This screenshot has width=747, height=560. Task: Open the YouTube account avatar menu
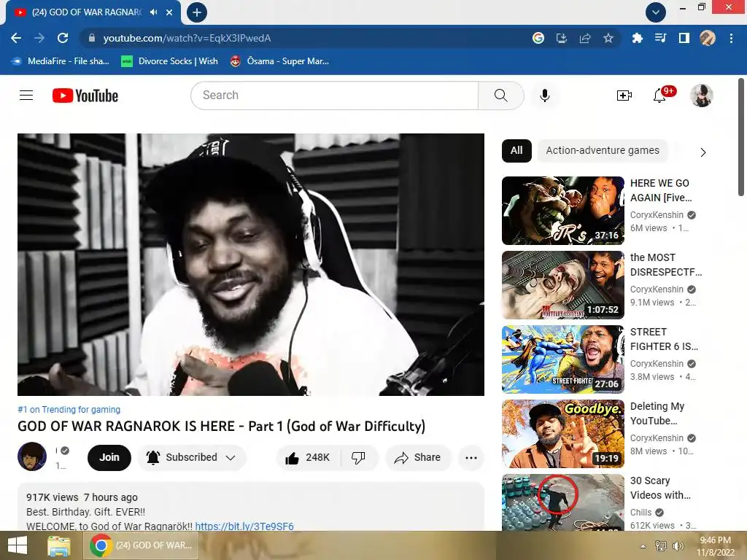coord(701,96)
